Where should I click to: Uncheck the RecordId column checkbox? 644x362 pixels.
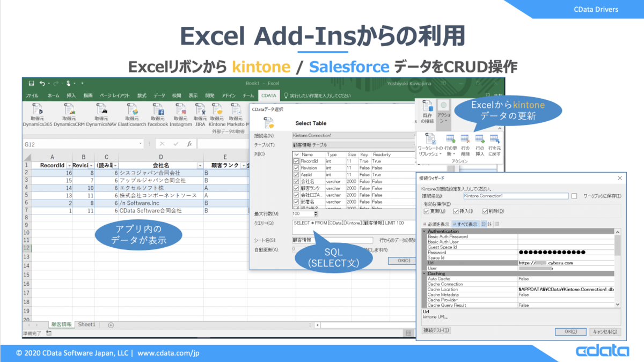[296, 161]
